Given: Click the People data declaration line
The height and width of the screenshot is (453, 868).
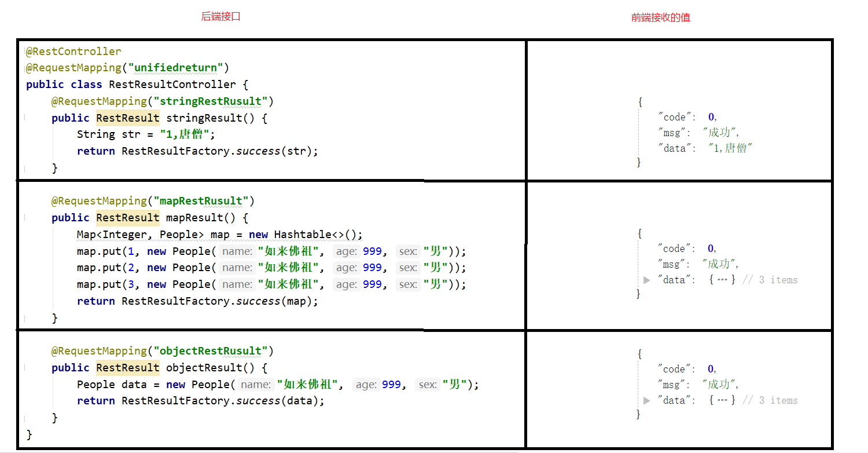Looking at the screenshot, I should coord(278,385).
